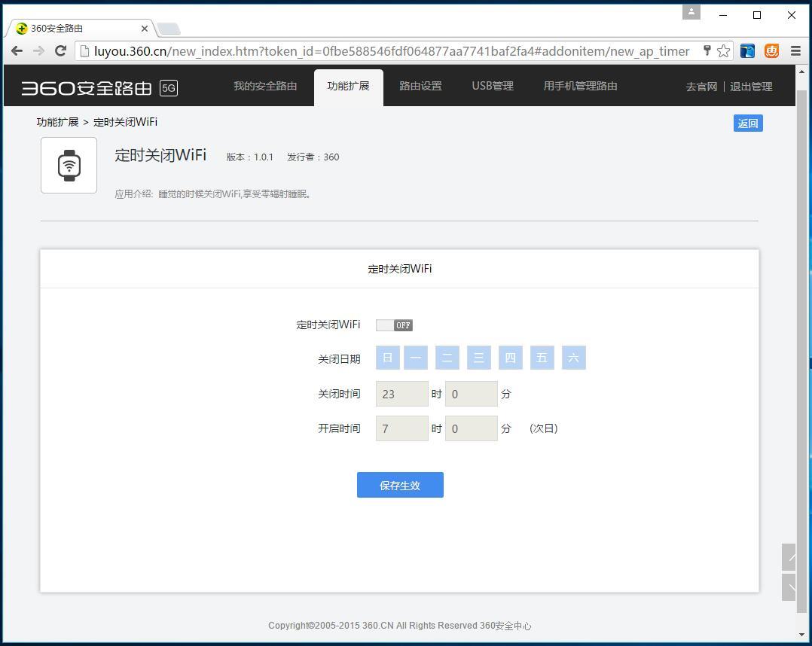Click the 定时关闭WiFi watch app icon

(69, 164)
